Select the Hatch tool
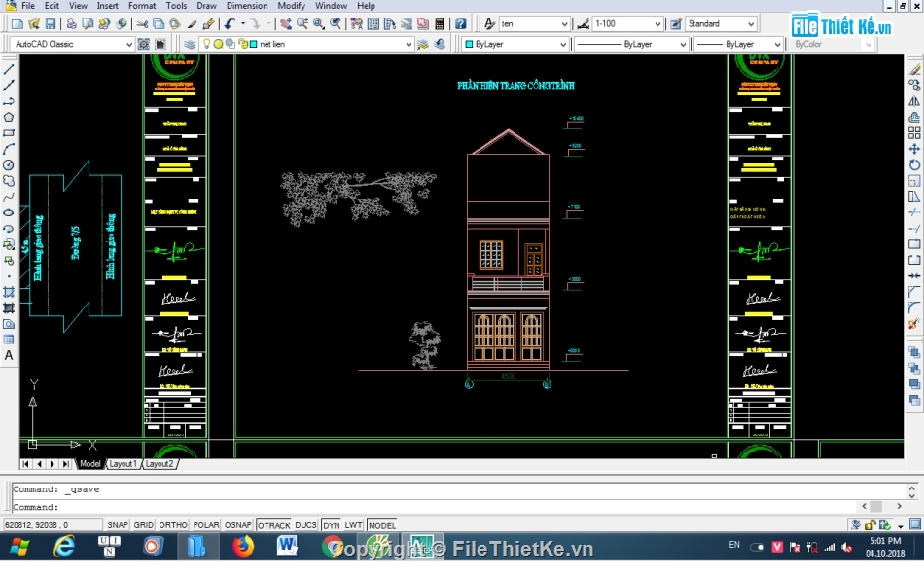 [9, 292]
